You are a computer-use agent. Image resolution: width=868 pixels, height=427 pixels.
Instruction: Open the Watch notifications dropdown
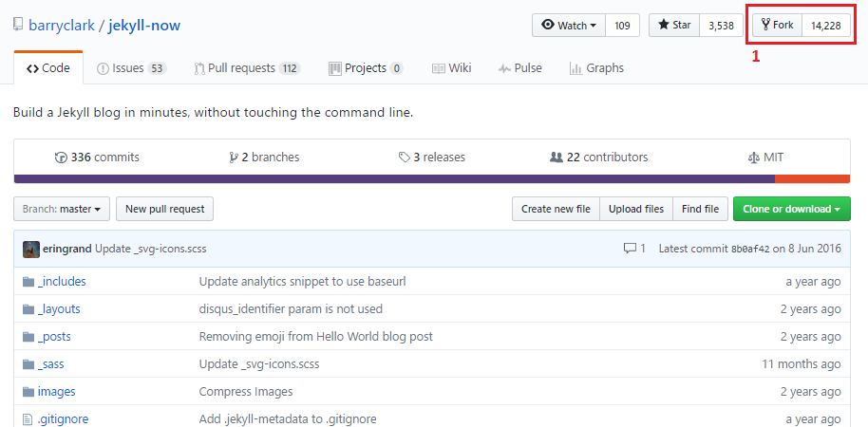point(569,26)
